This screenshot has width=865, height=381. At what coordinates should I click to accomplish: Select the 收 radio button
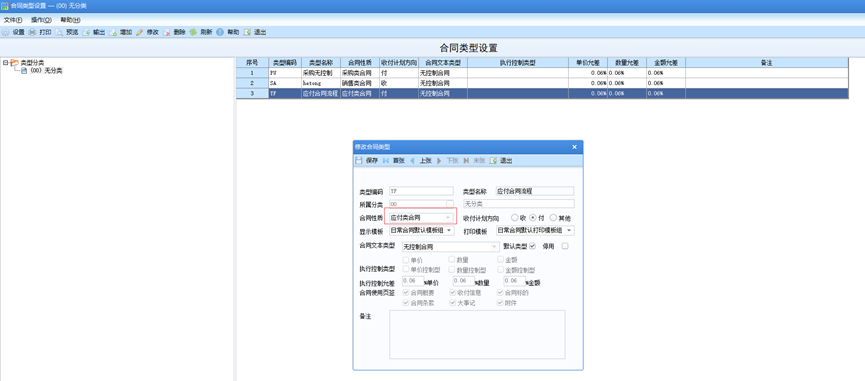[x=515, y=218]
